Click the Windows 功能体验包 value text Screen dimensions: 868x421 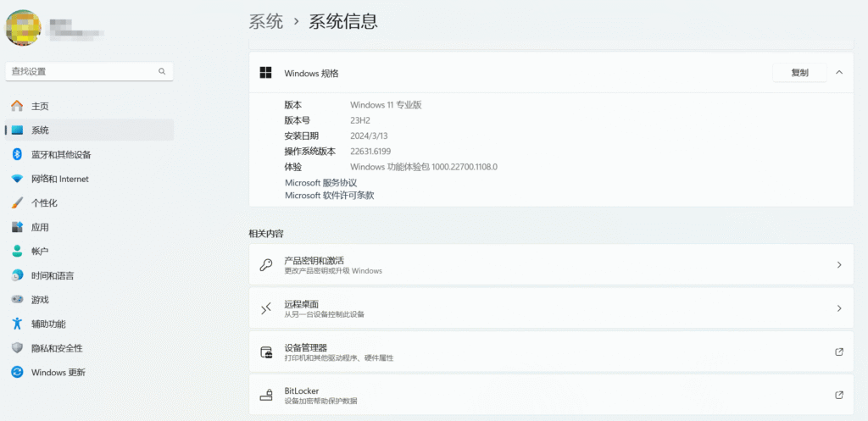click(x=424, y=167)
